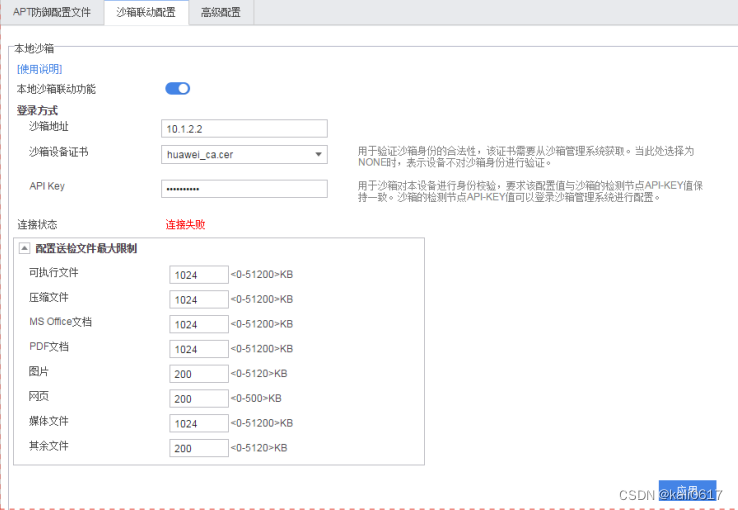The image size is (738, 510).
Task: Click the red 连接失败 status text
Action: 185,224
